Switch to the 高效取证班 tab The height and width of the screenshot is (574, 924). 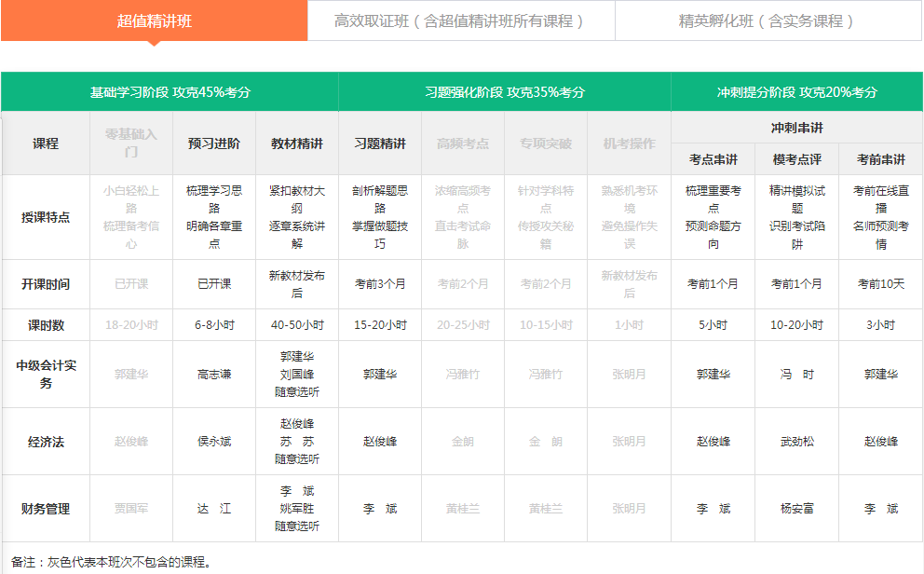(460, 20)
